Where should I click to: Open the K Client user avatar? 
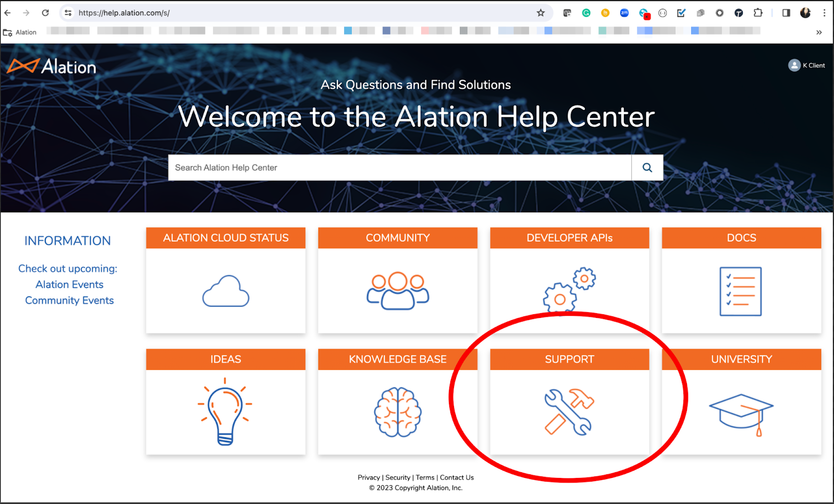[x=794, y=65]
